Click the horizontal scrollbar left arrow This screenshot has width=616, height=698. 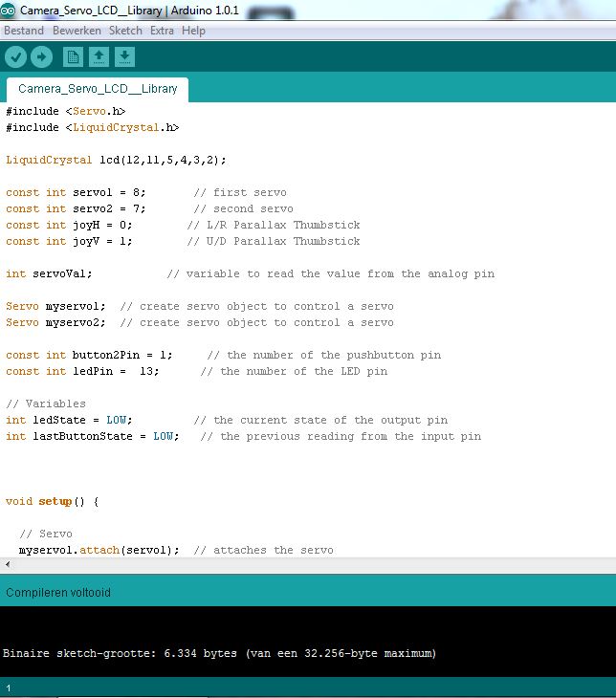(x=8, y=564)
